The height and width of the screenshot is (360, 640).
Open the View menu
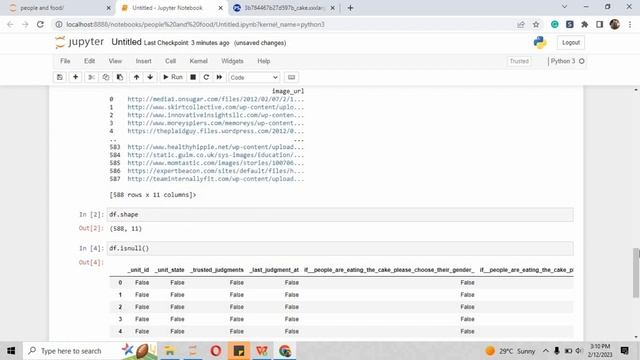click(x=115, y=61)
